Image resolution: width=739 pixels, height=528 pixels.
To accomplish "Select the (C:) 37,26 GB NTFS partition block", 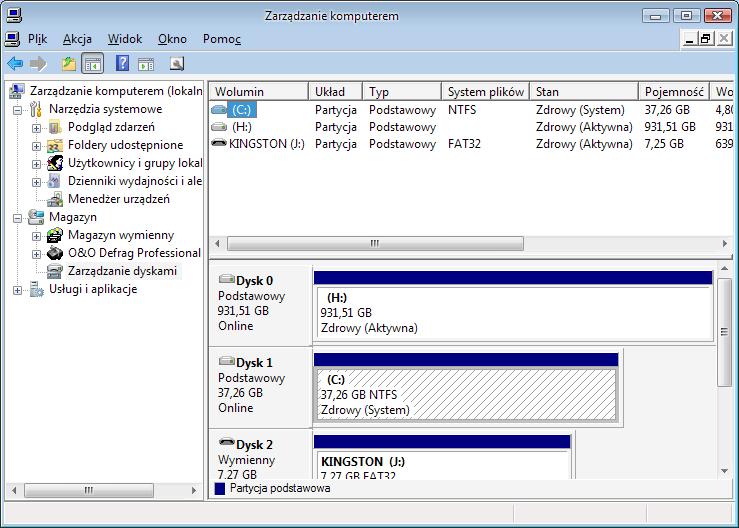I will pos(466,388).
